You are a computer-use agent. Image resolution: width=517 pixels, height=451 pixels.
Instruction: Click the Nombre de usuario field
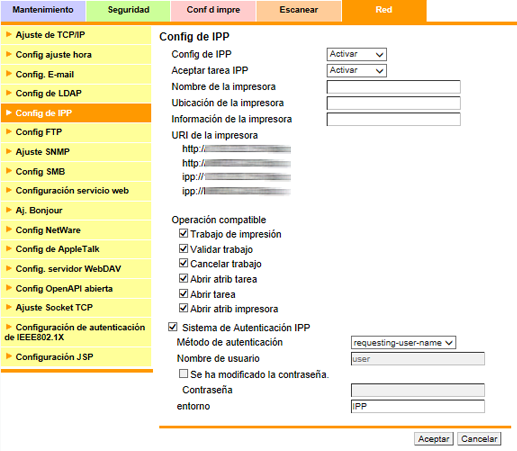pos(418,359)
